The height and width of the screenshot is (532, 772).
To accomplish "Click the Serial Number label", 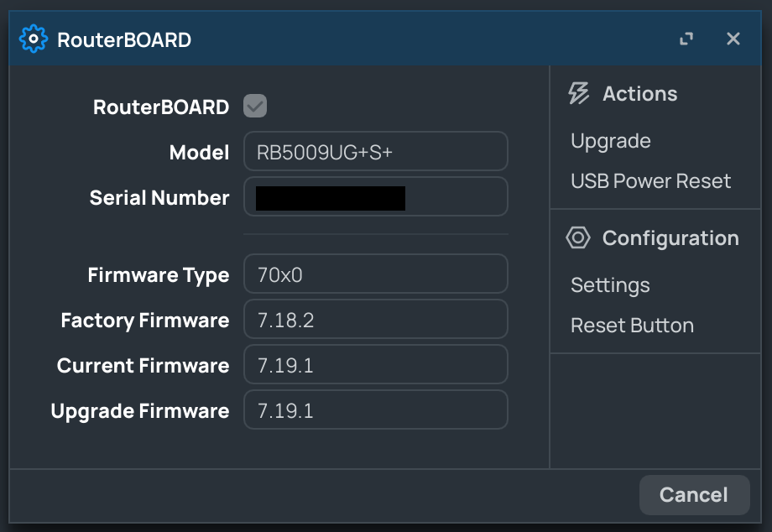I will point(159,198).
